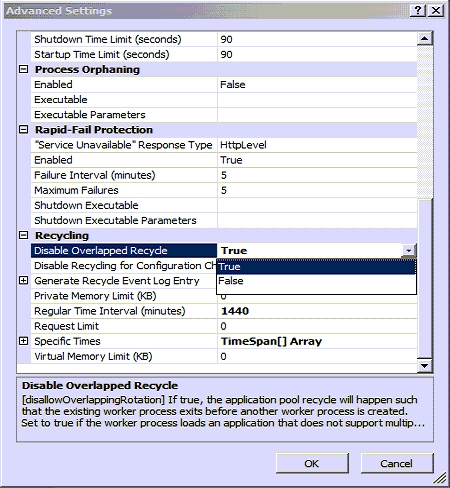Expand the Specific Times row
This screenshot has height=488, width=450.
23,341
